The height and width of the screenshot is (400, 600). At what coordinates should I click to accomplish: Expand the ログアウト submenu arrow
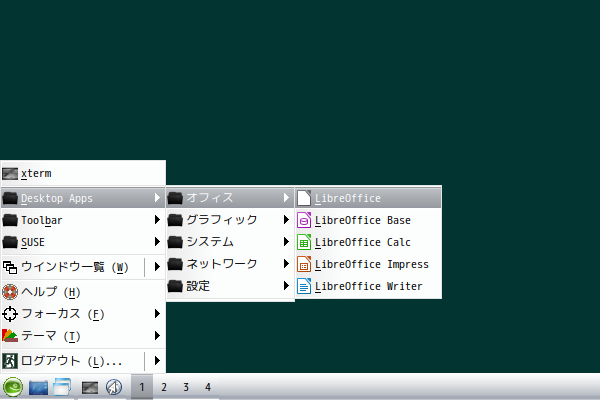pos(157,361)
